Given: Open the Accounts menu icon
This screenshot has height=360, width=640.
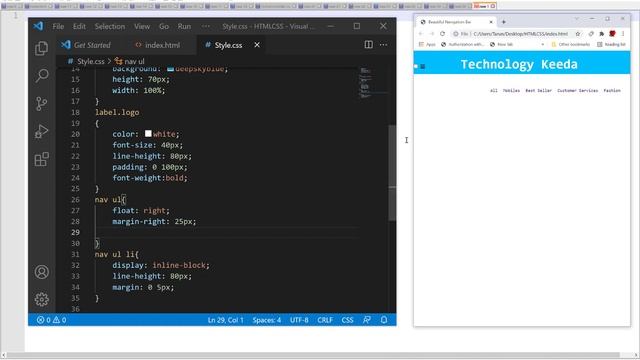Looking at the screenshot, I should click(42, 272).
